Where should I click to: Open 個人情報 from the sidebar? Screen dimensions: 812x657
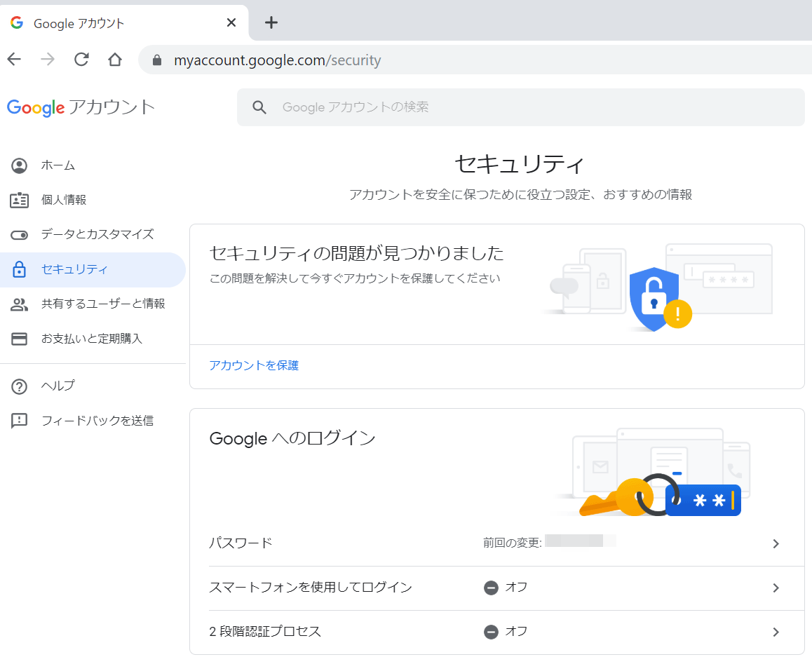coord(93,200)
